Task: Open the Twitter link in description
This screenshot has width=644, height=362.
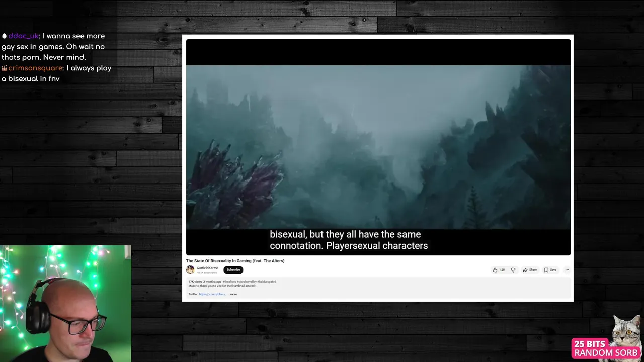Action: [212, 294]
